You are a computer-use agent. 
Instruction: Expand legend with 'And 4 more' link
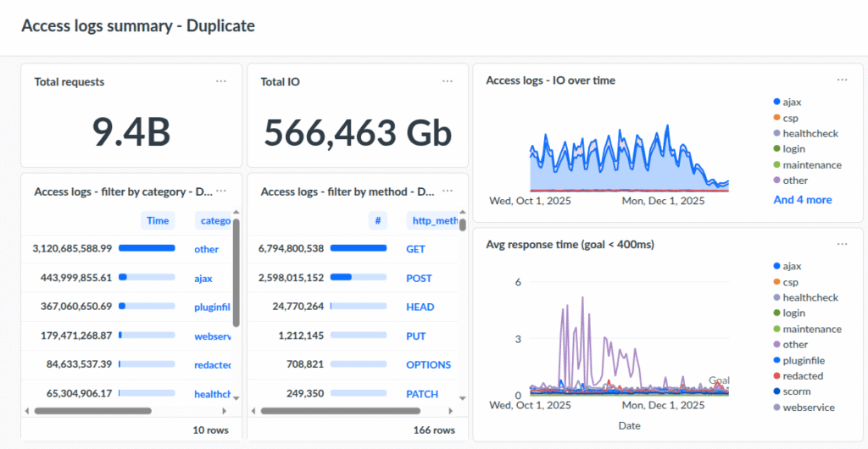click(x=802, y=200)
